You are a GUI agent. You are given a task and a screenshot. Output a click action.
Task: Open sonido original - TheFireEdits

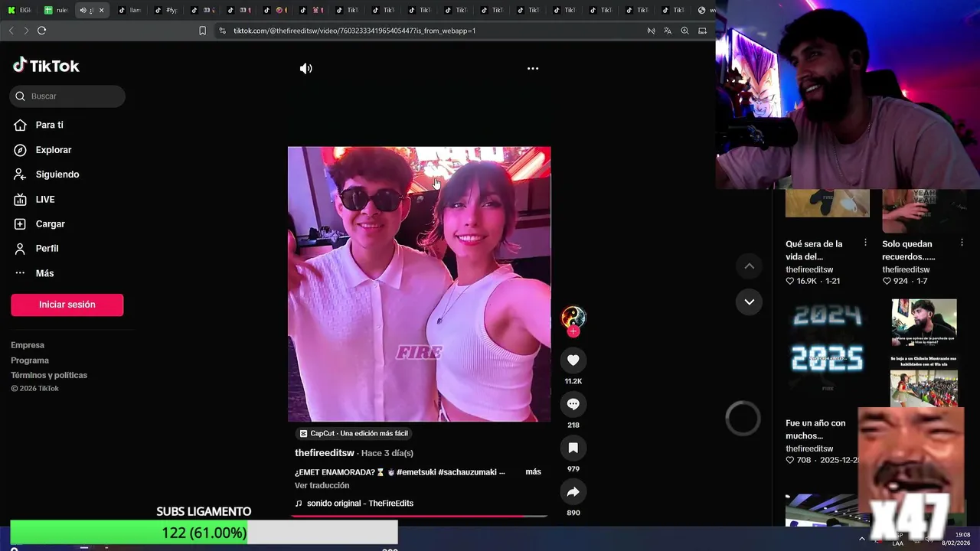click(x=360, y=504)
